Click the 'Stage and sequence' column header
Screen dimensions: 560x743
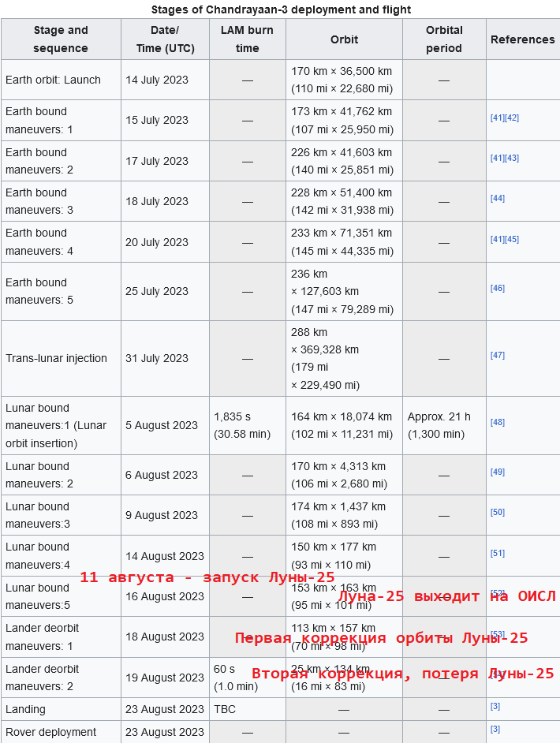[x=61, y=39]
